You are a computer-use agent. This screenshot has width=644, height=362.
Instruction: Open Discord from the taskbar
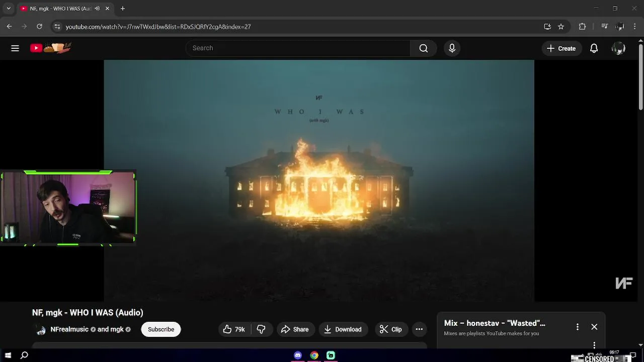coord(298,355)
